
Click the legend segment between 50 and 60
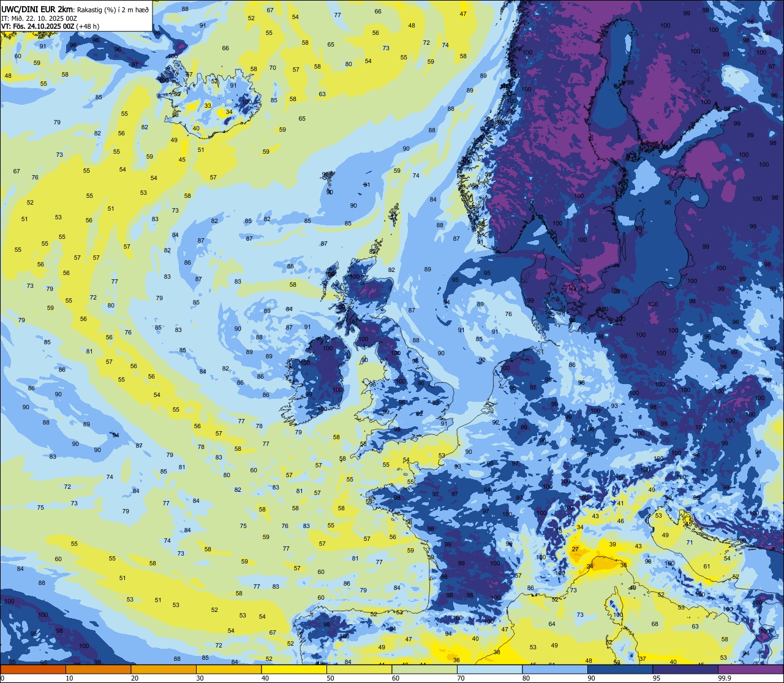359,670
